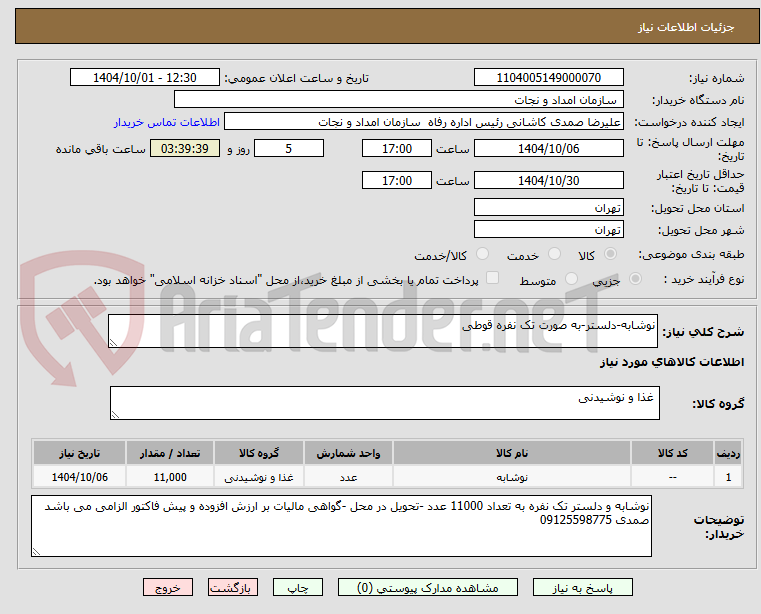761x614 pixels.
Task: Select the جزیی purchase type radio
Action: coord(635,279)
